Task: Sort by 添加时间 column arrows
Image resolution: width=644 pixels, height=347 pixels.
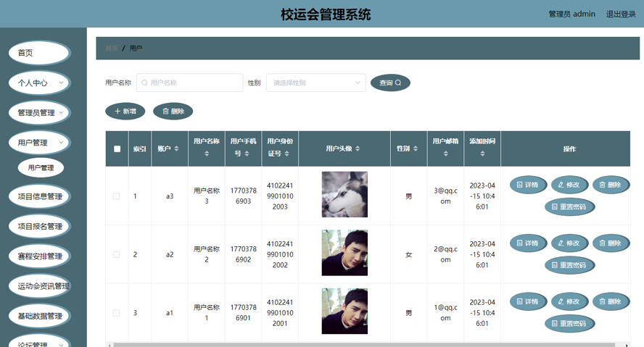Action: [x=482, y=154]
